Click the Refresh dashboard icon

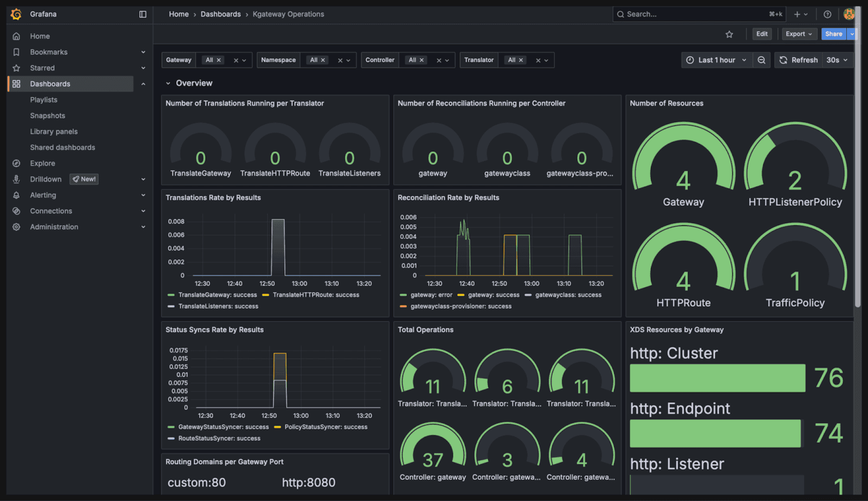pyautogui.click(x=783, y=60)
